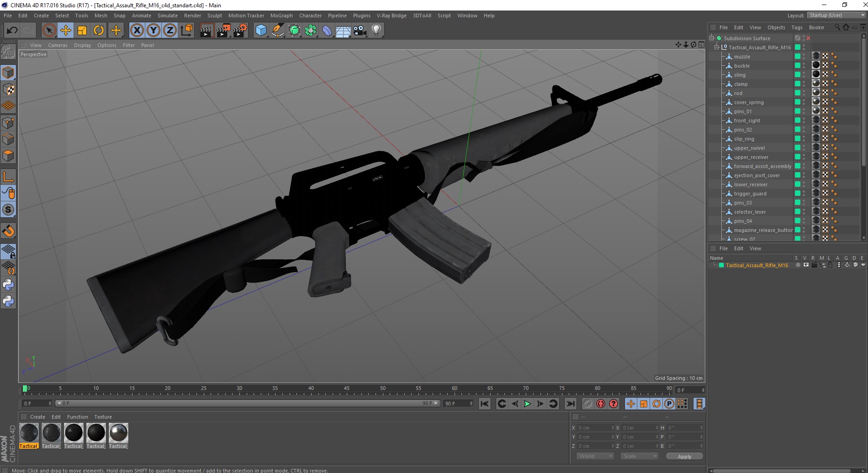The image size is (868, 473).
Task: Toggle X axis lock
Action: coord(137,31)
